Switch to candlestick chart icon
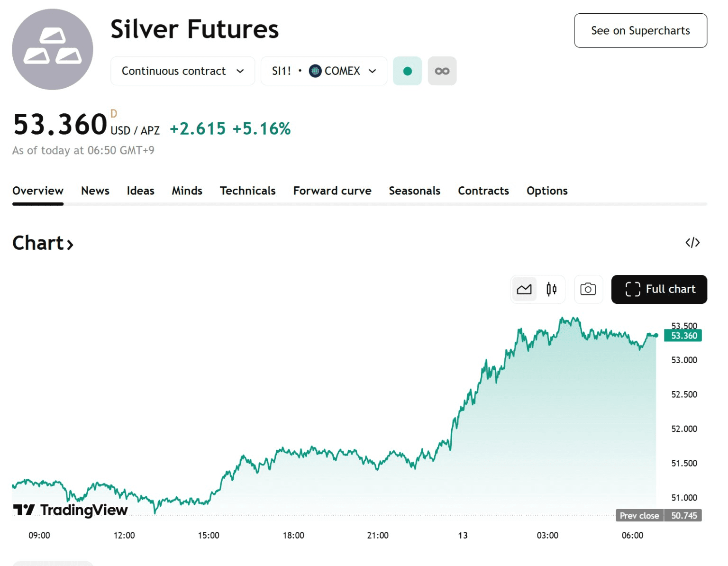Image resolution: width=728 pixels, height=566 pixels. pos(551,289)
